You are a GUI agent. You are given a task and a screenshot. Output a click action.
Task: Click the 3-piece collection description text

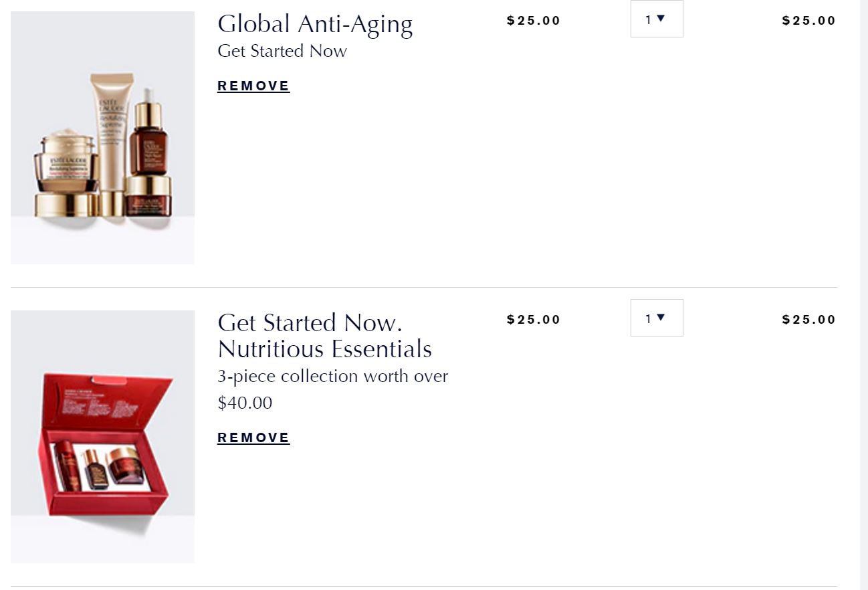click(x=332, y=377)
